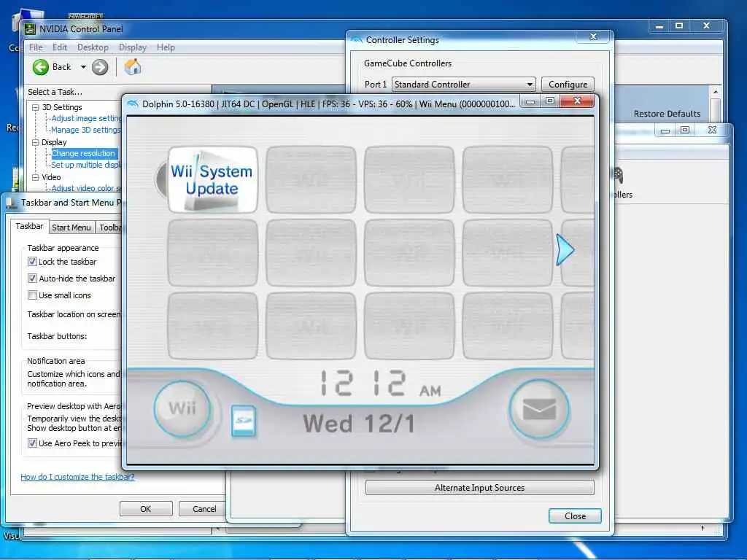The image size is (747, 560).
Task: Collapse the Video tree node
Action: (35, 177)
